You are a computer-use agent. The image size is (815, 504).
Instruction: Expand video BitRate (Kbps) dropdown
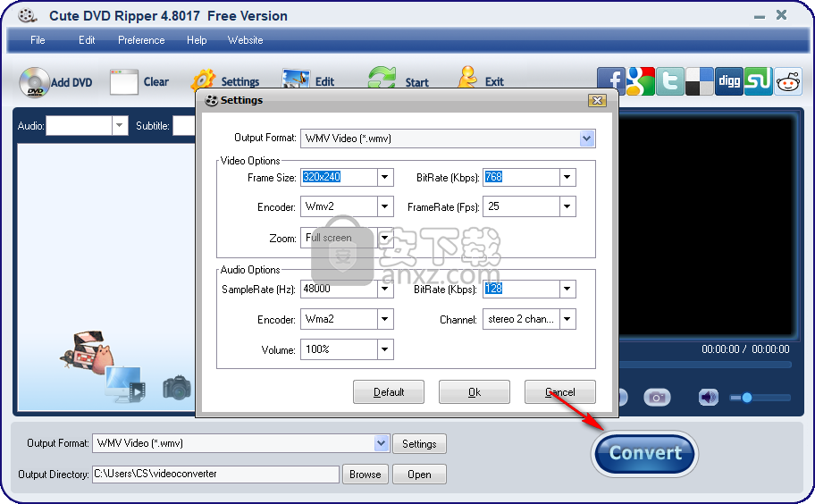567,177
